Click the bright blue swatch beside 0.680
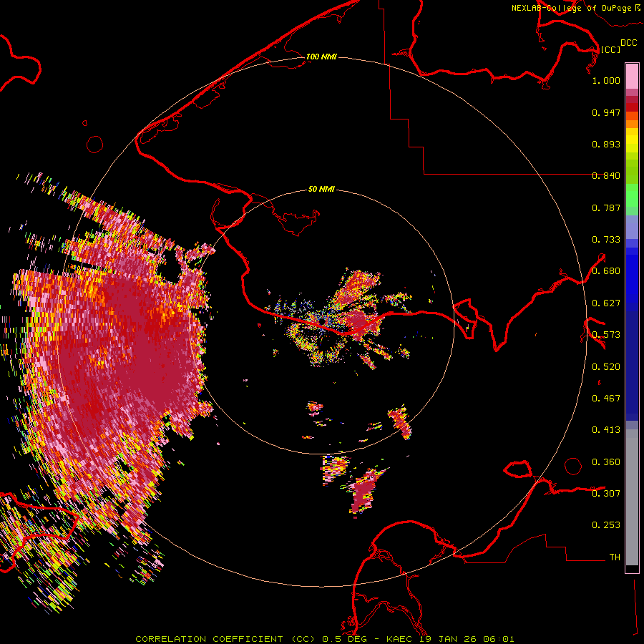Viewport: 644px width, 644px height. [x=632, y=275]
